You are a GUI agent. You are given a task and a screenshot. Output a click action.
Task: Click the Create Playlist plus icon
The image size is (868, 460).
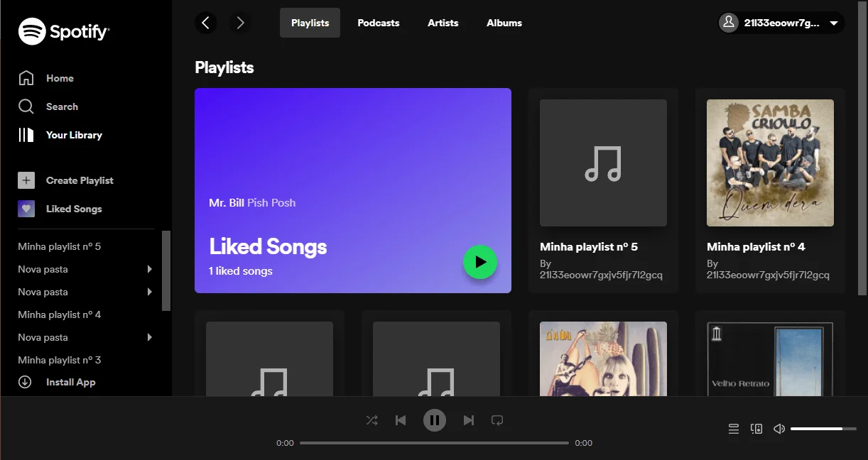[x=26, y=180]
